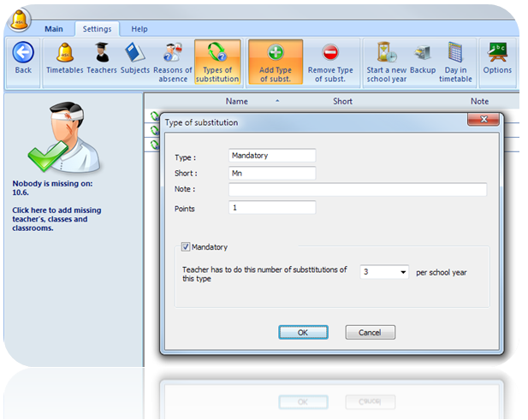Sort the list by Name column header
Image resolution: width=528 pixels, height=420 pixels.
click(237, 101)
